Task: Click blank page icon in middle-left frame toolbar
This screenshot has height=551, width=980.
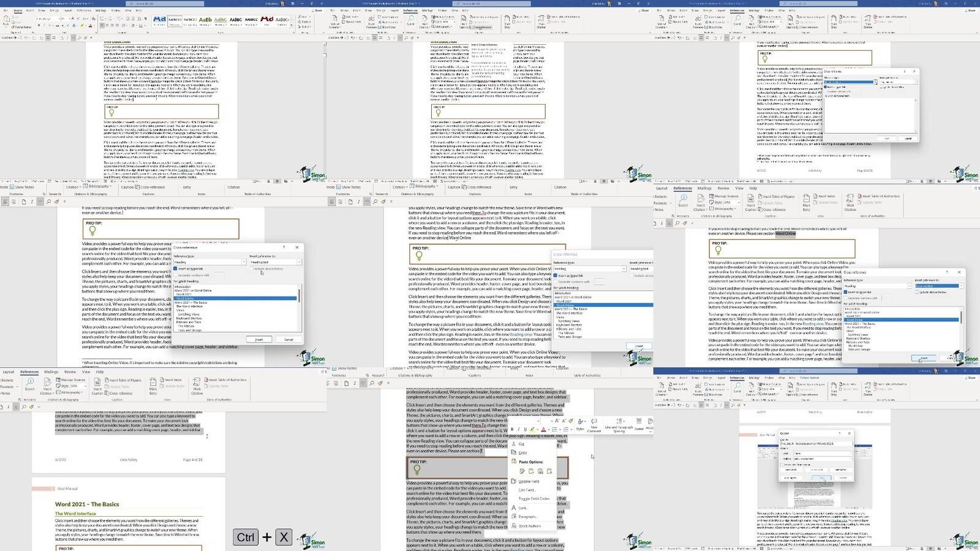Action: 24,201
